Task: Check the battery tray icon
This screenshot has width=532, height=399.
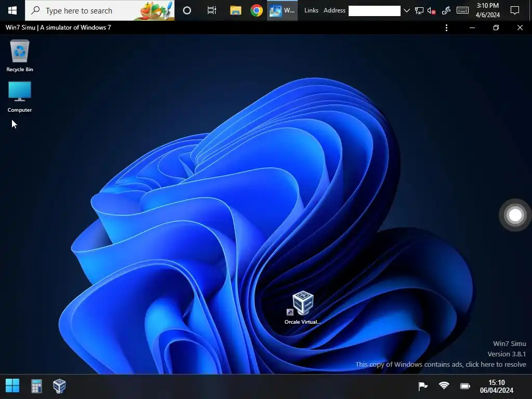Action: click(x=465, y=386)
